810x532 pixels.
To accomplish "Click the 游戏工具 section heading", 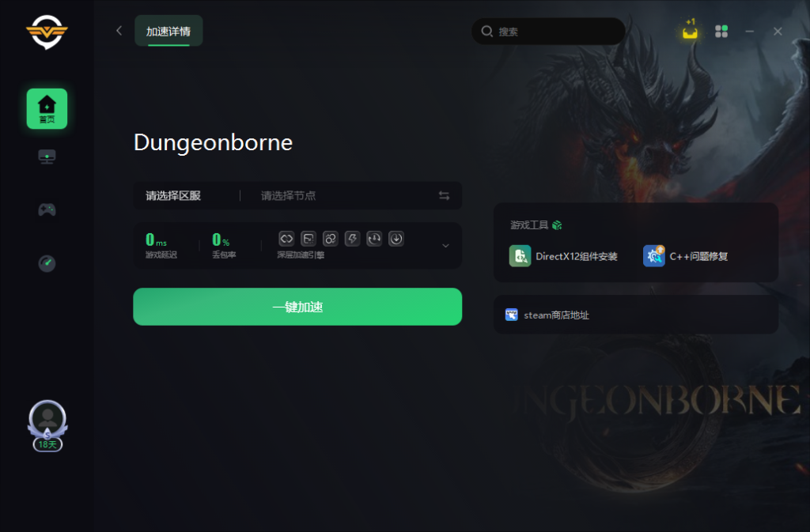I will click(x=529, y=225).
